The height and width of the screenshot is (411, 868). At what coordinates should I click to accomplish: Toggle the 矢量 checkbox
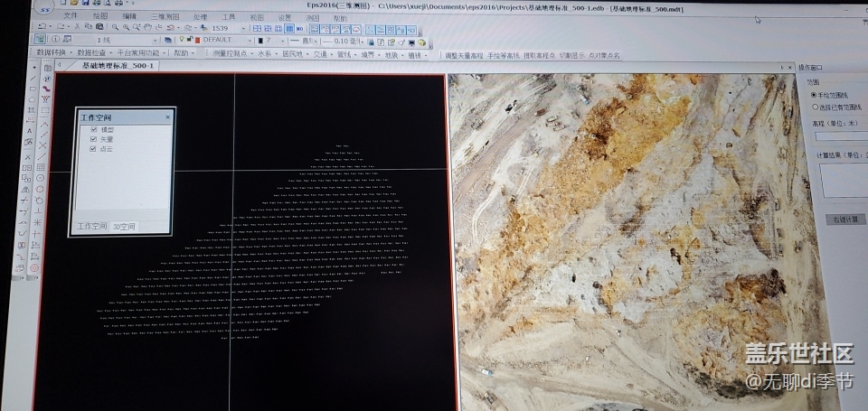click(x=93, y=140)
